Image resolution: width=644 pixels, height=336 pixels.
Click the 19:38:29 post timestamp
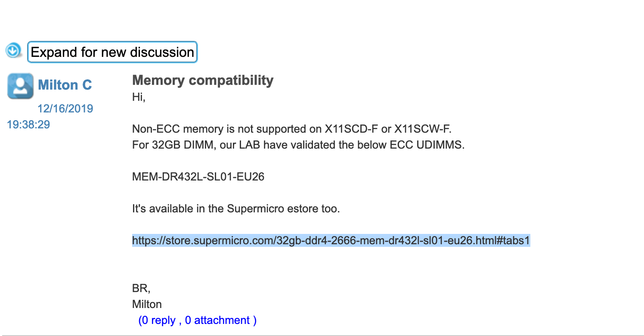28,124
